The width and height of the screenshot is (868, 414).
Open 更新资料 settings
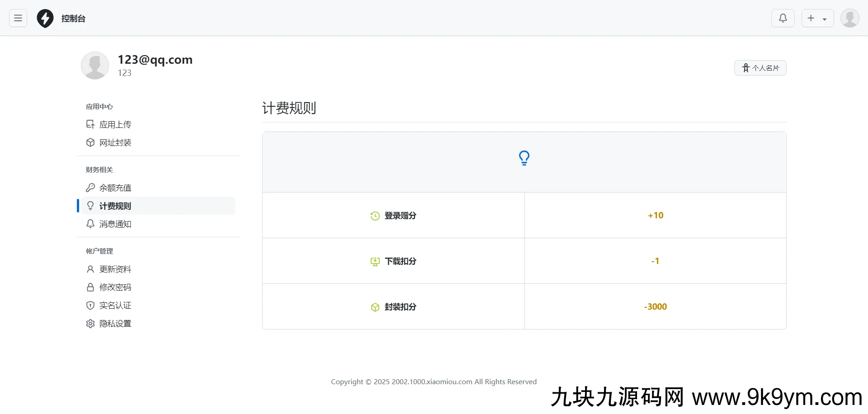[115, 269]
